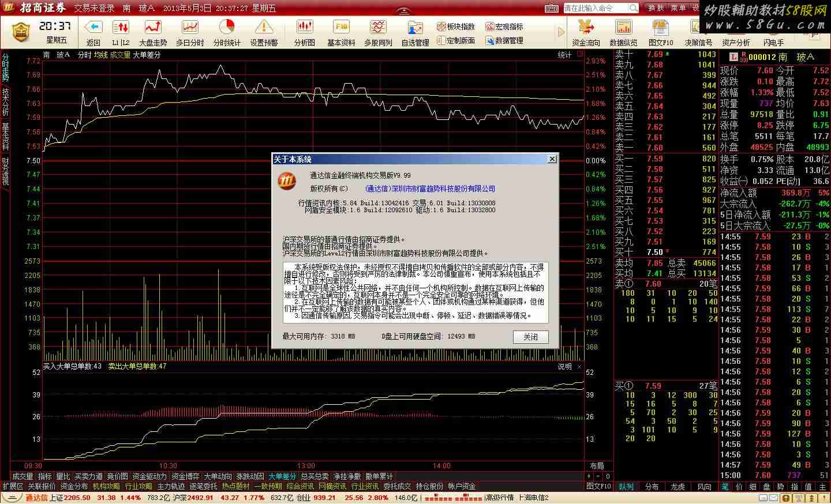This screenshot has width=831, height=504.
Task: Select the 龙虎 tab in quote panel
Action: 678,487
